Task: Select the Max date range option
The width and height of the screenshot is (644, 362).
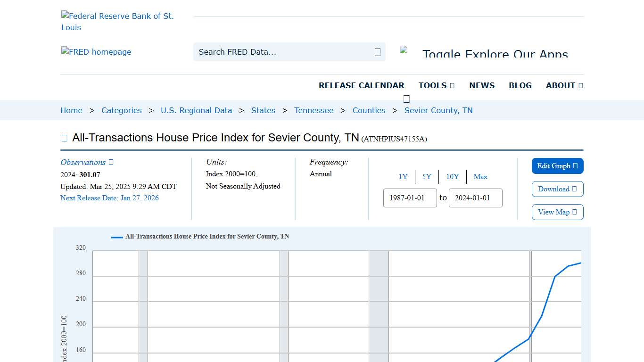Action: point(480,177)
